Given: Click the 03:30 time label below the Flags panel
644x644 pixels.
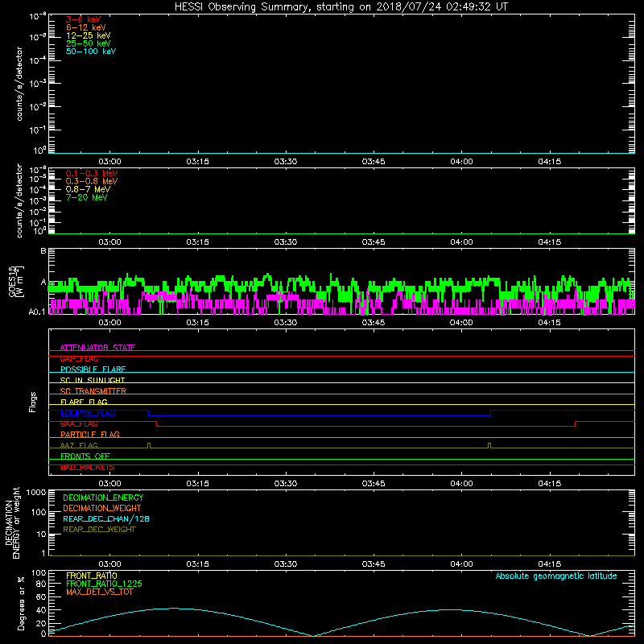Looking at the screenshot, I should pyautogui.click(x=286, y=484).
